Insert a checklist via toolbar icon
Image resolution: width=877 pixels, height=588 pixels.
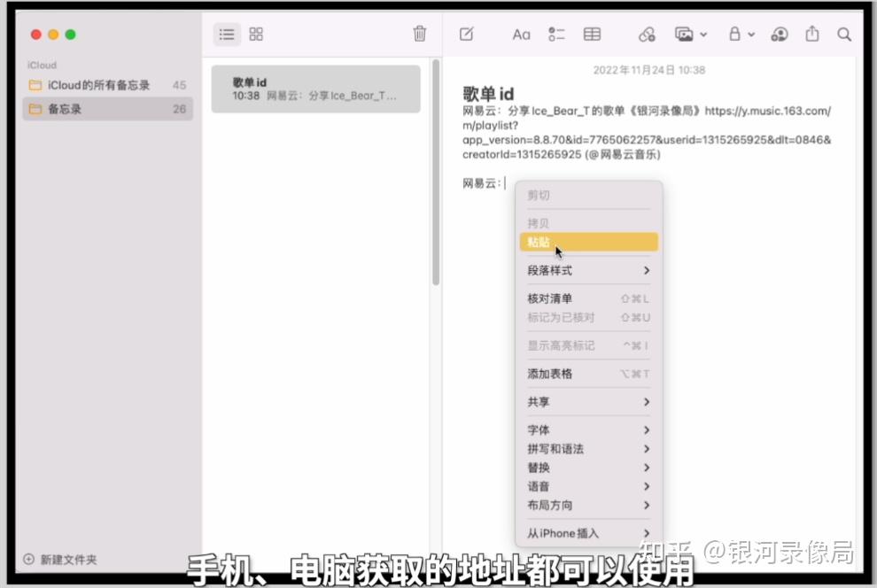coord(556,35)
